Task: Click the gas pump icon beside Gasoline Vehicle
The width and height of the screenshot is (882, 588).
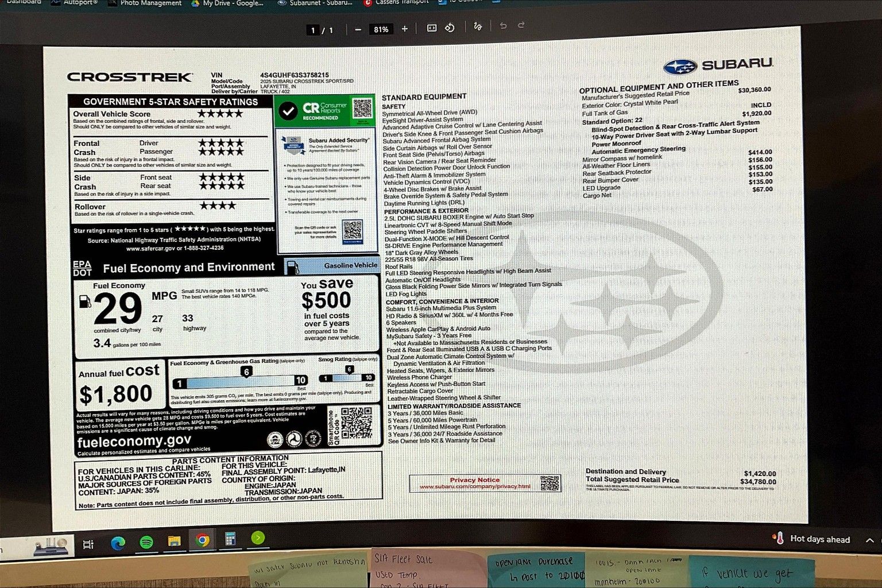Action: [293, 267]
